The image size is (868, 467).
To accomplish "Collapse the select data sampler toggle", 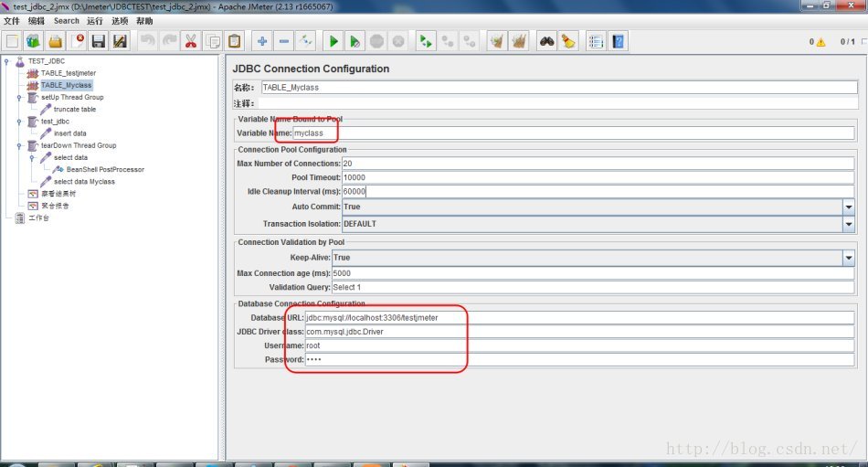I will 32,158.
